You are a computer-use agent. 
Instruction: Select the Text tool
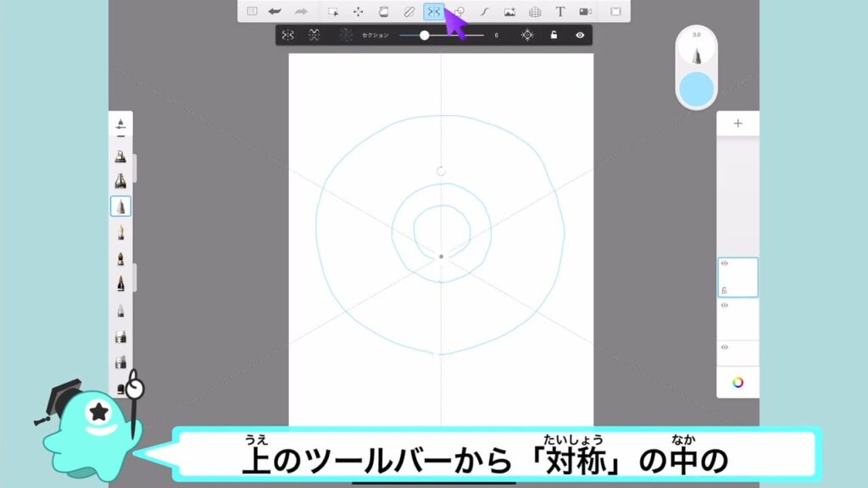pyautogui.click(x=559, y=11)
